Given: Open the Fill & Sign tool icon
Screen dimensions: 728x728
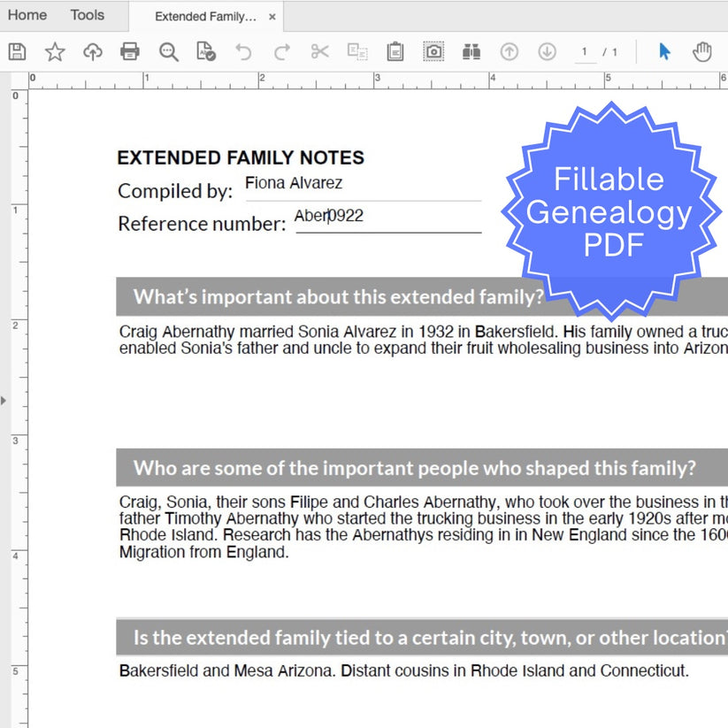Looking at the screenshot, I should [x=205, y=50].
